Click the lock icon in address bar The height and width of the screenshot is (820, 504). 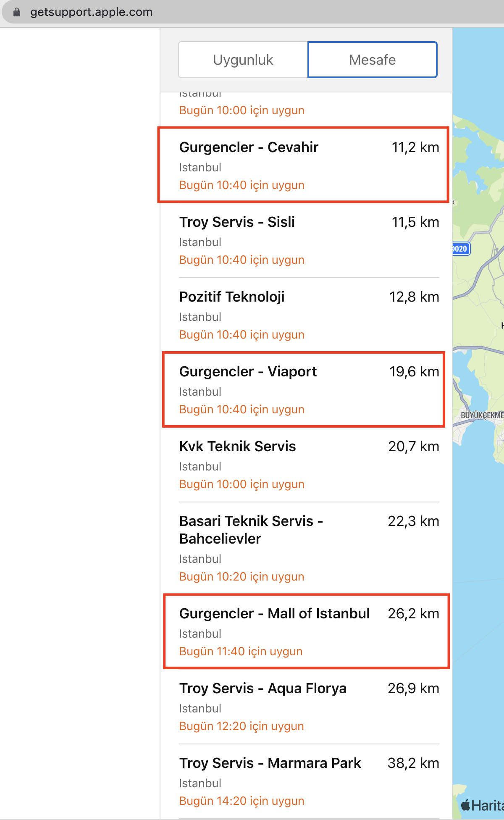click(17, 12)
